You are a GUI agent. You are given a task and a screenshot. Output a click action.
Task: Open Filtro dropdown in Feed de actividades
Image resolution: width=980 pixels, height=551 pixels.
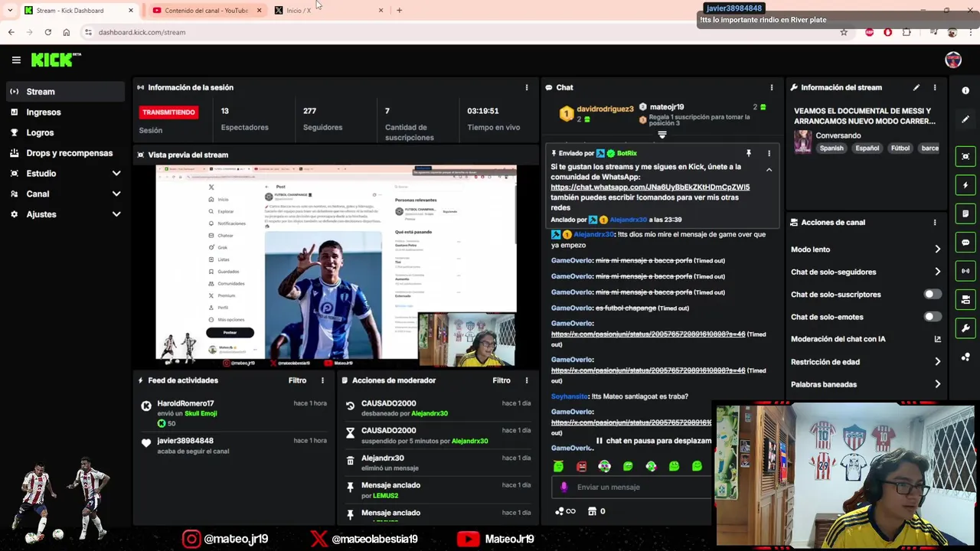pos(298,380)
